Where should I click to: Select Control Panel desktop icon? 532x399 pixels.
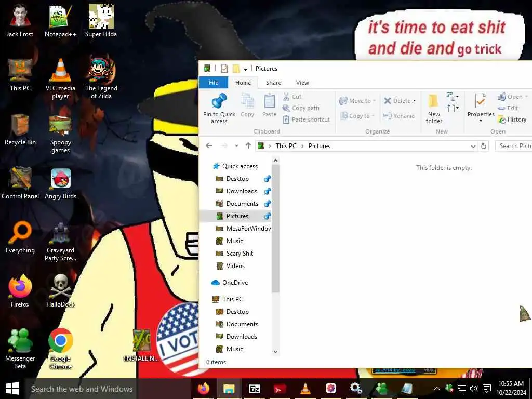pos(20,182)
